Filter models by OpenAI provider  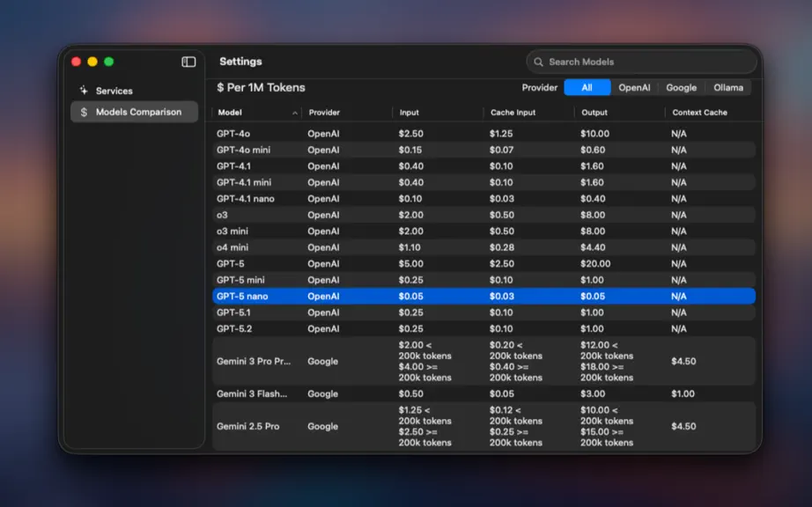tap(634, 87)
